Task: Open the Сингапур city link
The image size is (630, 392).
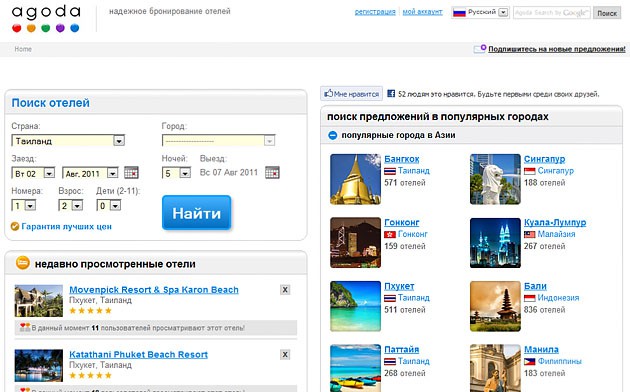Action: [544, 159]
